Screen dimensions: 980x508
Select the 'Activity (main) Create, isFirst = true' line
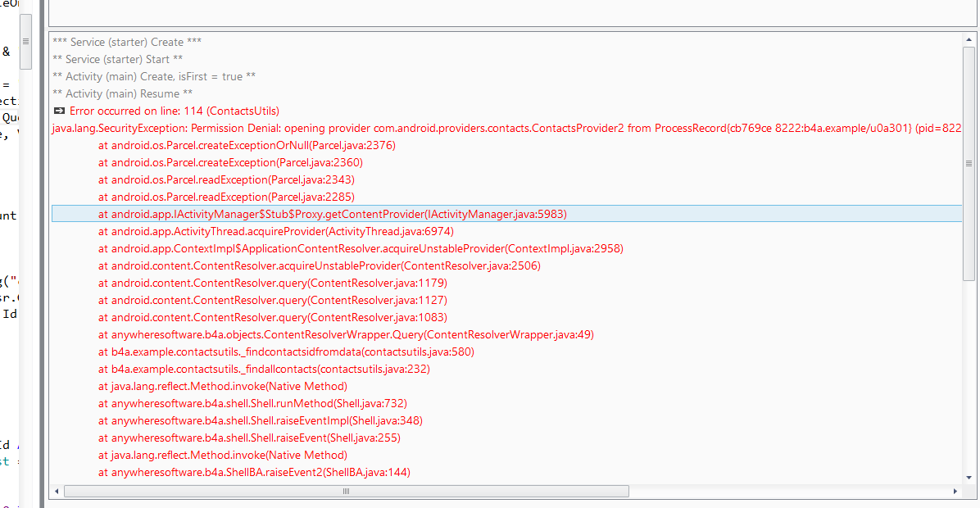pyautogui.click(x=154, y=76)
